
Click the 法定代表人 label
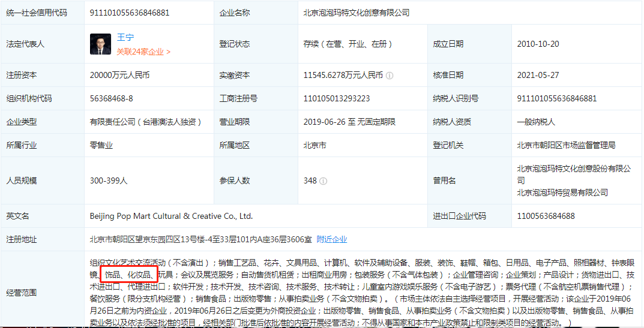(x=25, y=44)
